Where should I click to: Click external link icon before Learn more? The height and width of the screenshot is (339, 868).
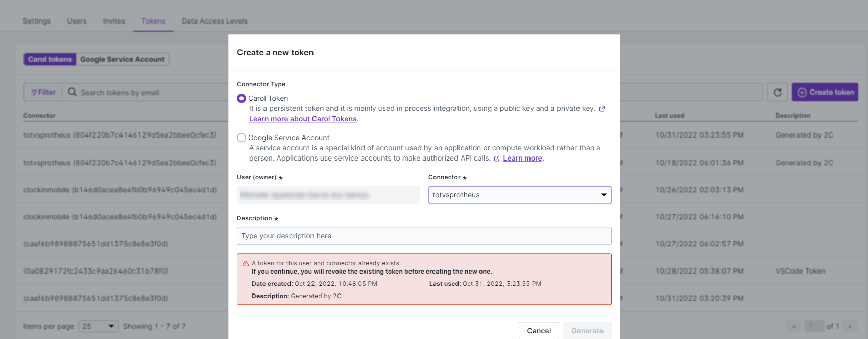[497, 159]
